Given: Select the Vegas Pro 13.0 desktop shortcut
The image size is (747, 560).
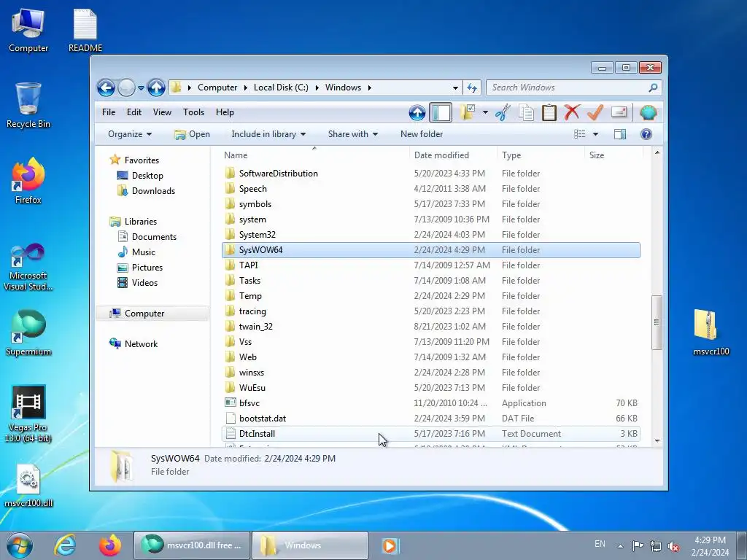Looking at the screenshot, I should [x=28, y=414].
